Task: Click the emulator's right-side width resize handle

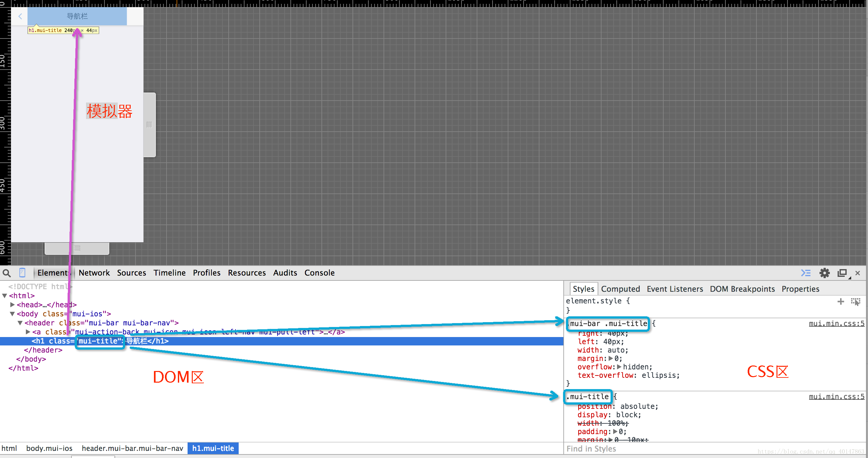Action: pos(149,125)
